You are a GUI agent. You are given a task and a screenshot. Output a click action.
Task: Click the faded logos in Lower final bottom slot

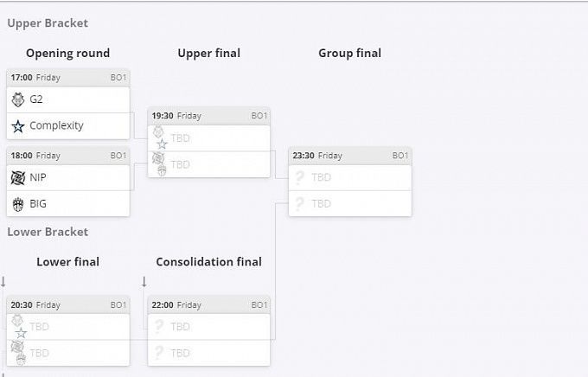18,353
